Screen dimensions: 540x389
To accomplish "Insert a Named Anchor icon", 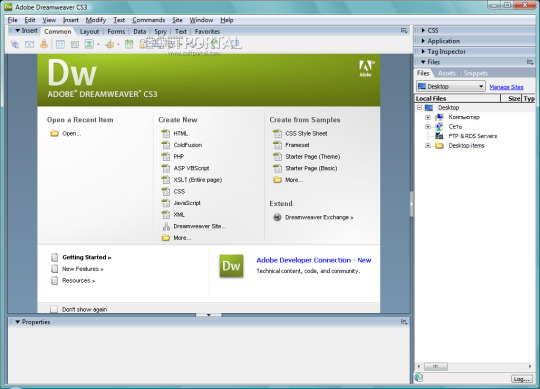I will point(44,44).
